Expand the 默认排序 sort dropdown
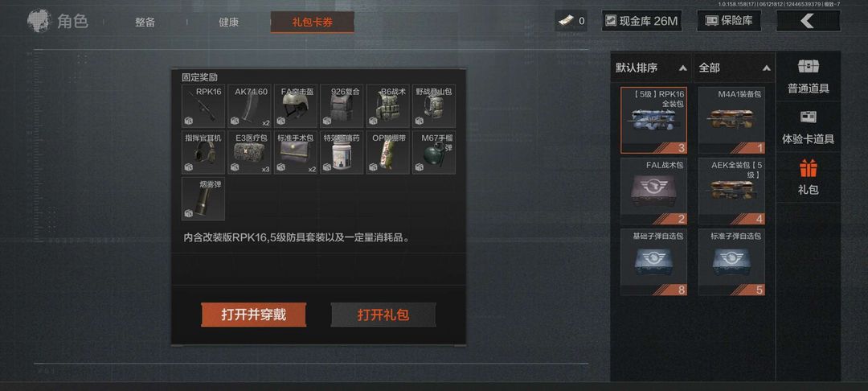 tap(651, 68)
